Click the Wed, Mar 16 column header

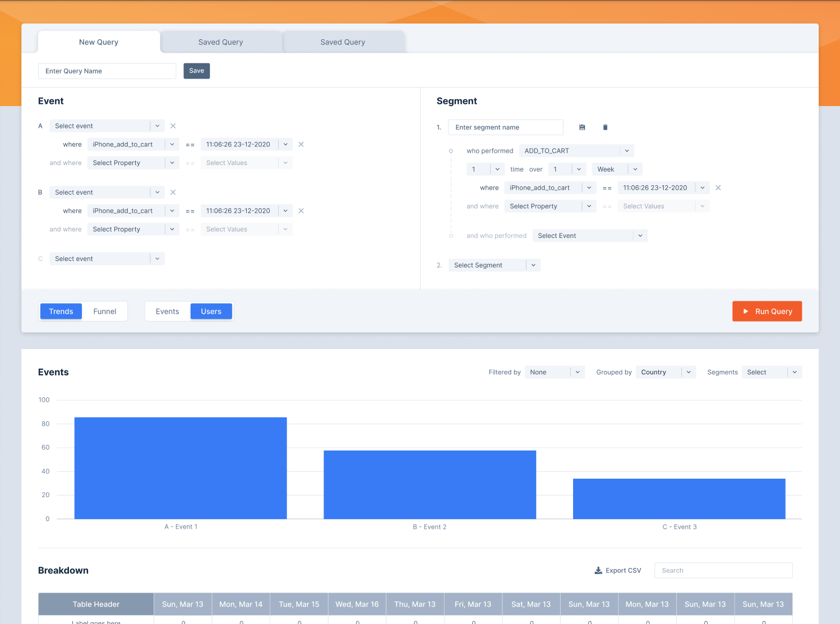pyautogui.click(x=357, y=604)
